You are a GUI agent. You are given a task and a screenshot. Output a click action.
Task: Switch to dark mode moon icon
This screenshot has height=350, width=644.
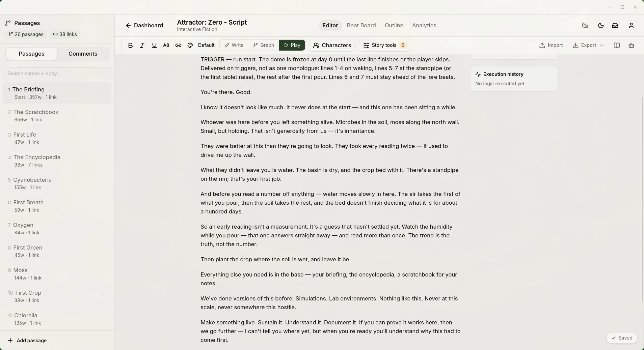(x=600, y=25)
